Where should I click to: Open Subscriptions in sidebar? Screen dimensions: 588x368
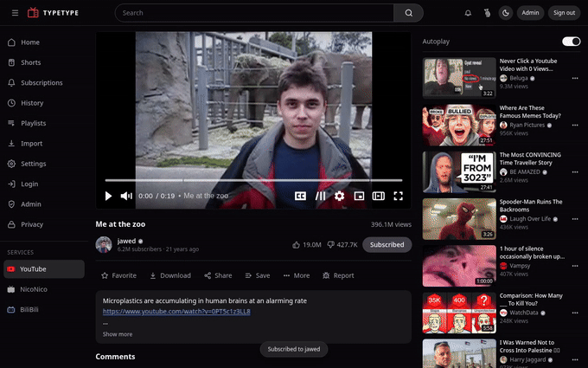44,83
